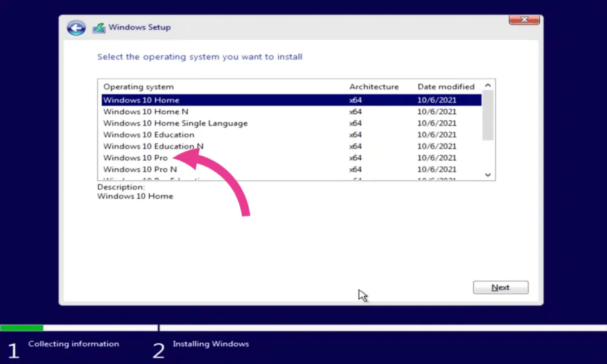Choose the Windows 10 Pro N row
607x364 pixels.
coord(291,169)
